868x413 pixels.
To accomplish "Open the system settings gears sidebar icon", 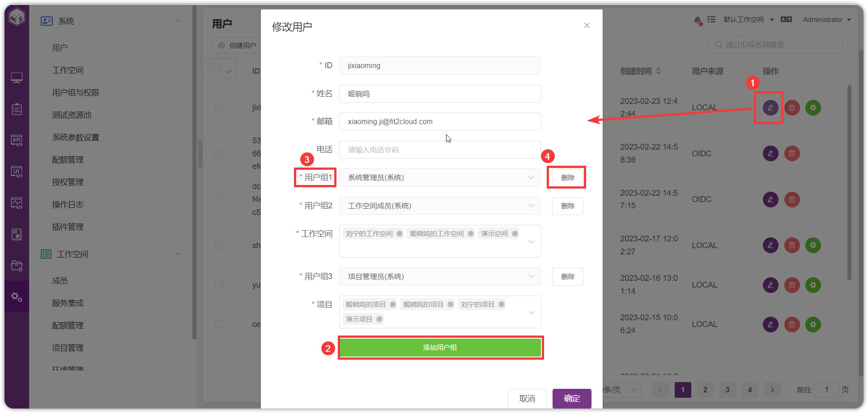I will pos(17,297).
